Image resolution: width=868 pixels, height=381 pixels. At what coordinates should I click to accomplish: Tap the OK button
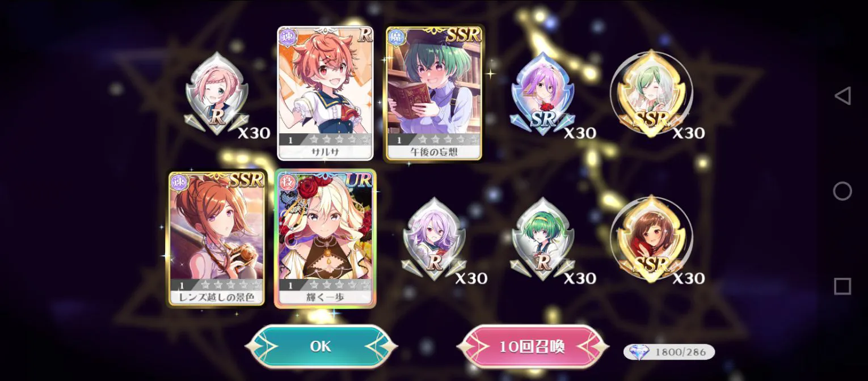pos(321,346)
